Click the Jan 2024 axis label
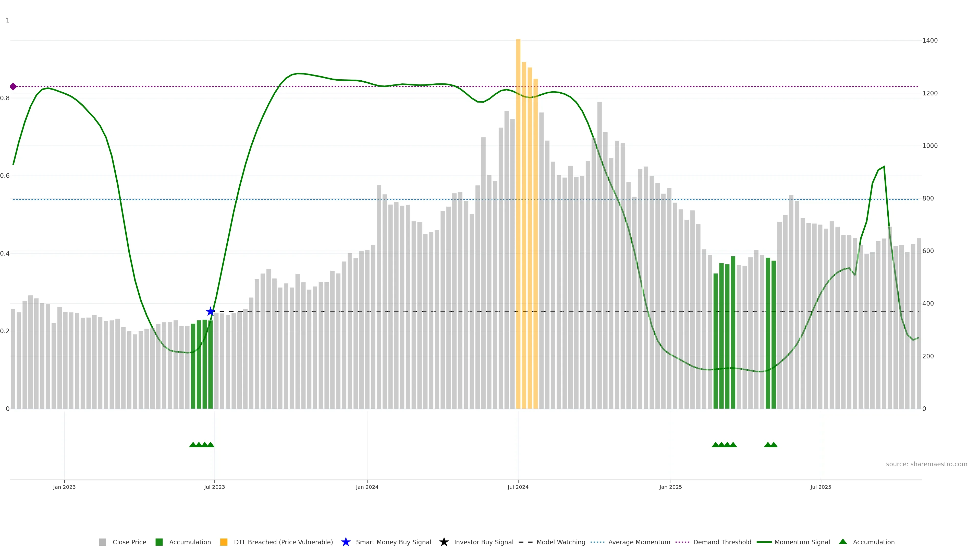 367,487
